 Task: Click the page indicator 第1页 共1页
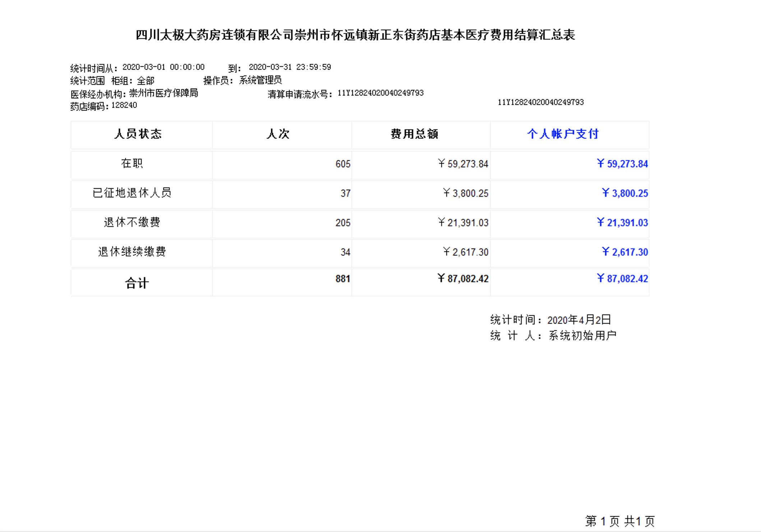(x=620, y=521)
